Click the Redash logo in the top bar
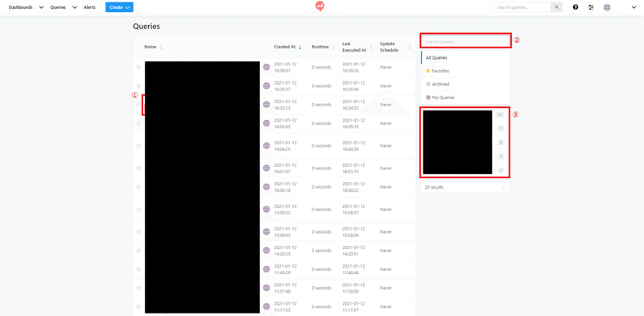644x316 pixels. [x=320, y=6]
